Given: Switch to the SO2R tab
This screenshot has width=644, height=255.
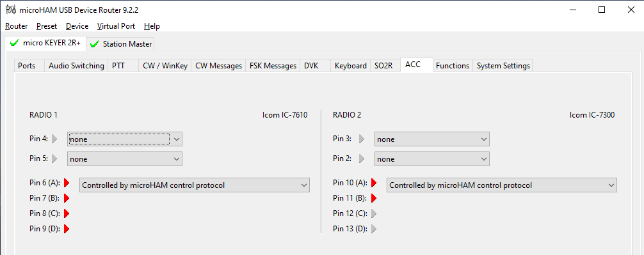Looking at the screenshot, I should tap(385, 66).
